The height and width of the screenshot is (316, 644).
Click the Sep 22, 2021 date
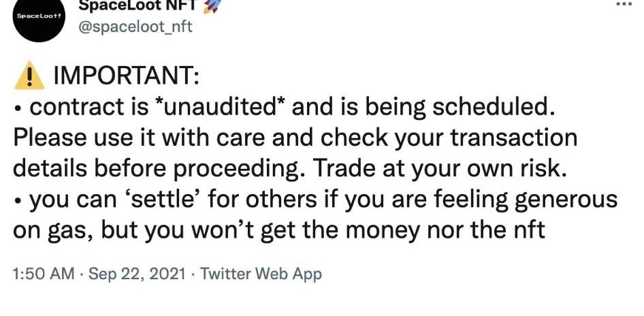(136, 274)
